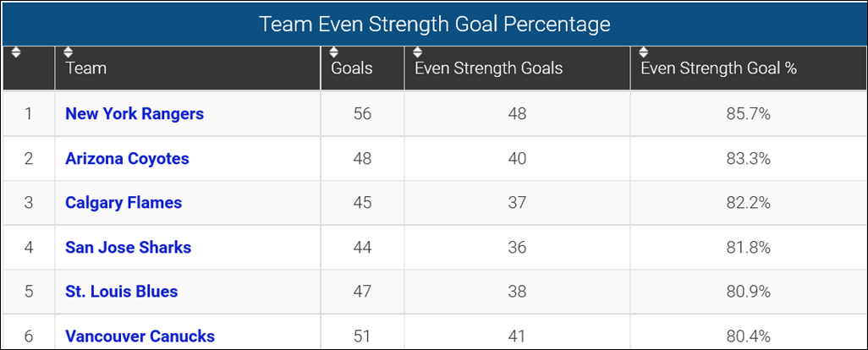Sort table by Team column header
Image resolution: width=868 pixels, height=350 pixels.
pyautogui.click(x=86, y=68)
